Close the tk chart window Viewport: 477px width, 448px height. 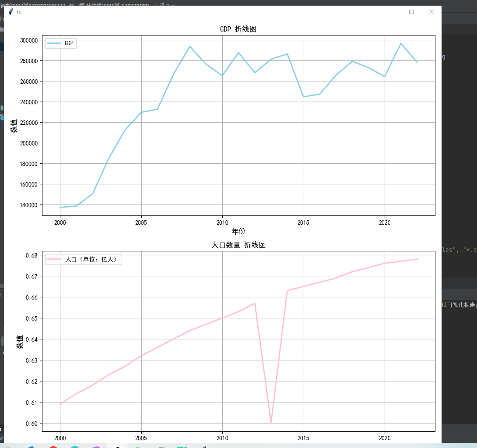point(431,12)
